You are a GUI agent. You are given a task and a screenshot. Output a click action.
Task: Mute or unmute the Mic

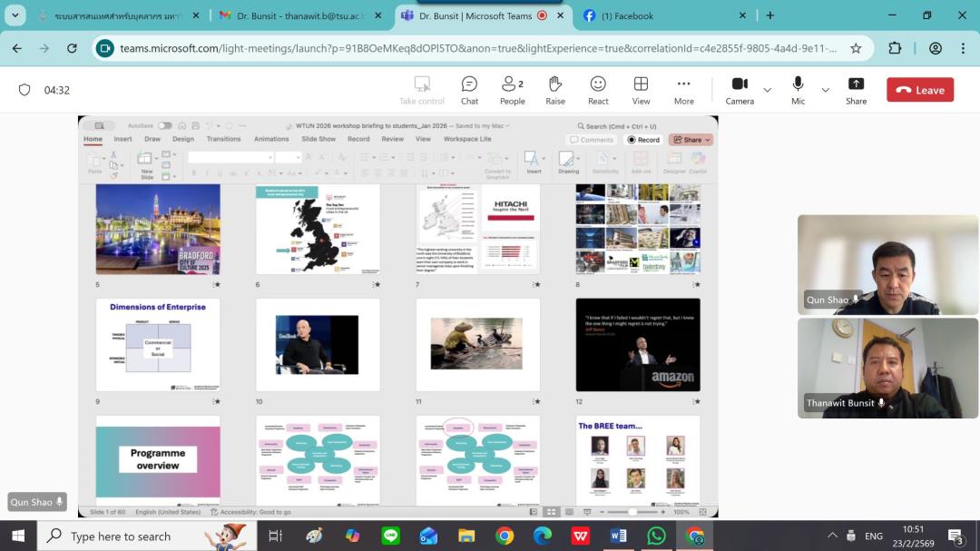click(x=798, y=90)
